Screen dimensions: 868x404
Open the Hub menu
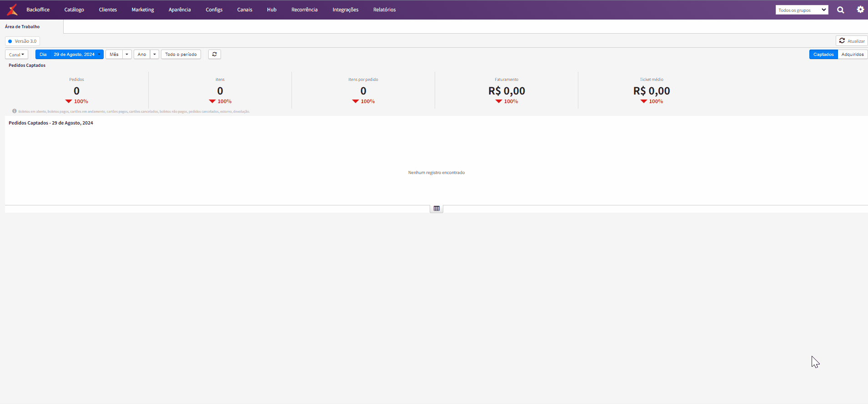[x=272, y=10]
